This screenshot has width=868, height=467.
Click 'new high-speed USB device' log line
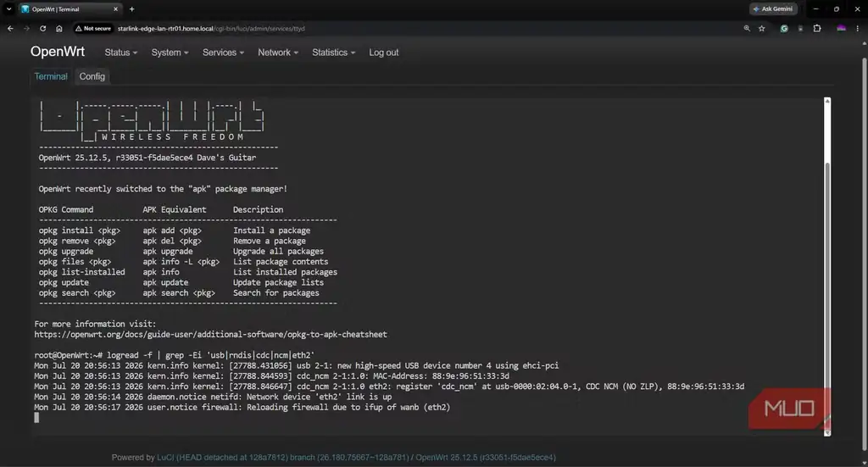pyautogui.click(x=297, y=366)
